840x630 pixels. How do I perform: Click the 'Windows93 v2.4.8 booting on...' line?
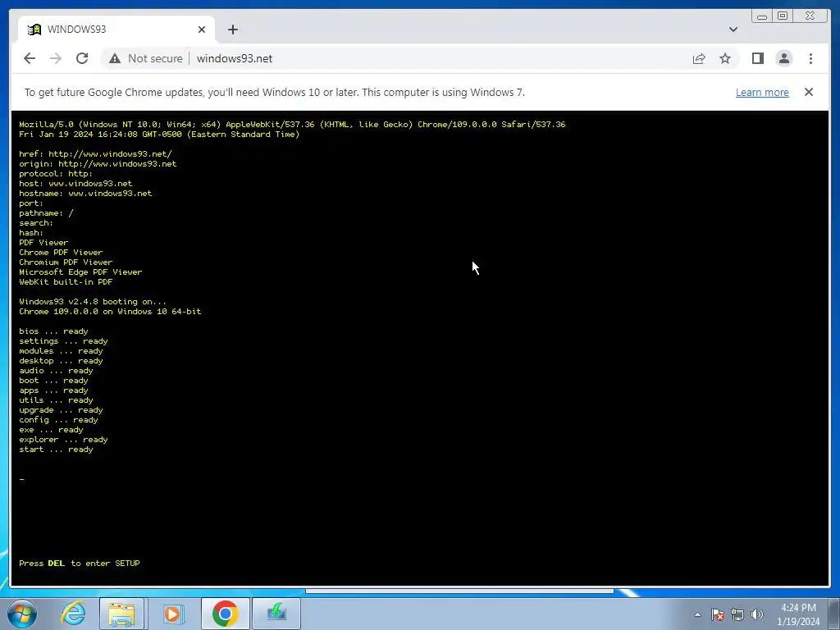click(x=93, y=302)
